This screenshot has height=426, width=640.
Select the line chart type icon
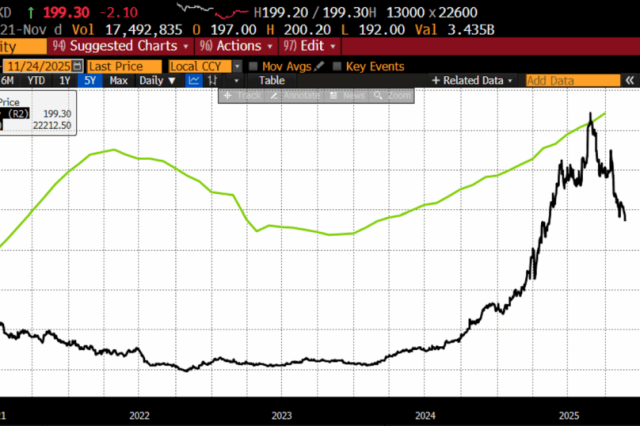point(195,80)
